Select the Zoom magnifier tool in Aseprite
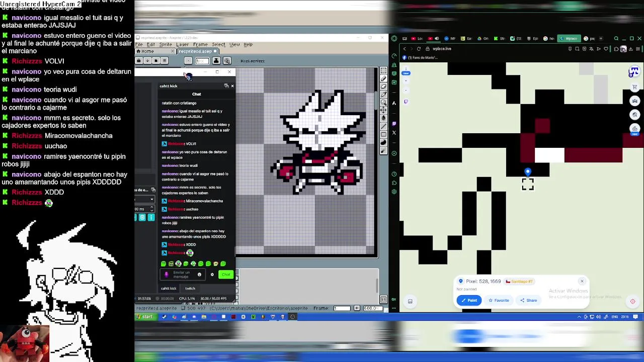This screenshot has width=644, height=362. pyautogui.click(x=383, y=102)
